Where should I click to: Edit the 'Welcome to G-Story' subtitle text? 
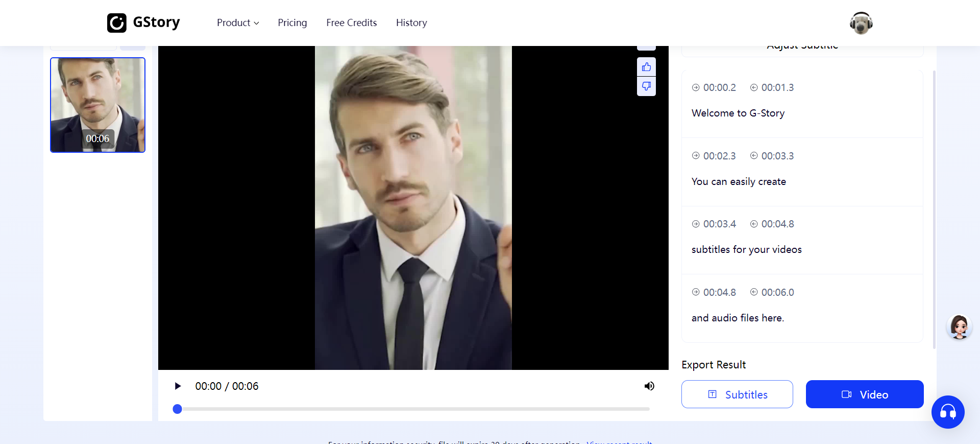tap(738, 113)
